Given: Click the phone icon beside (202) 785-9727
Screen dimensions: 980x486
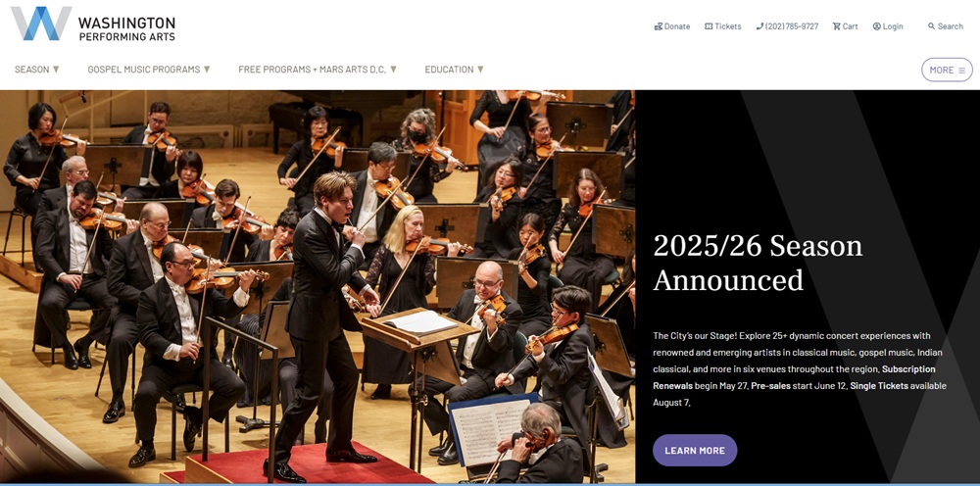Looking at the screenshot, I should tap(760, 26).
